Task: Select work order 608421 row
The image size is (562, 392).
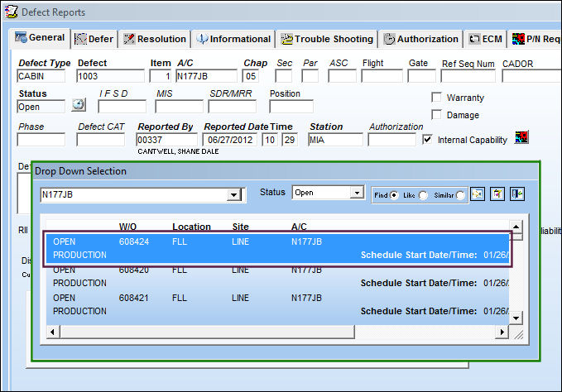Action: pyautogui.click(x=277, y=304)
